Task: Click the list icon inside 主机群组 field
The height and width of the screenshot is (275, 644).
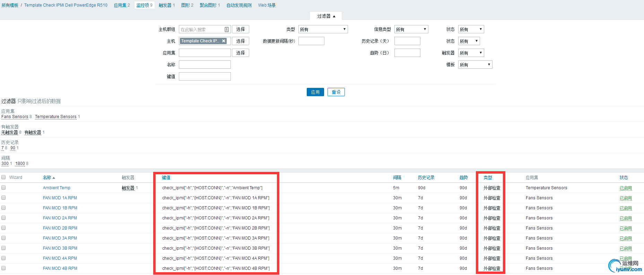Action: 227,30
